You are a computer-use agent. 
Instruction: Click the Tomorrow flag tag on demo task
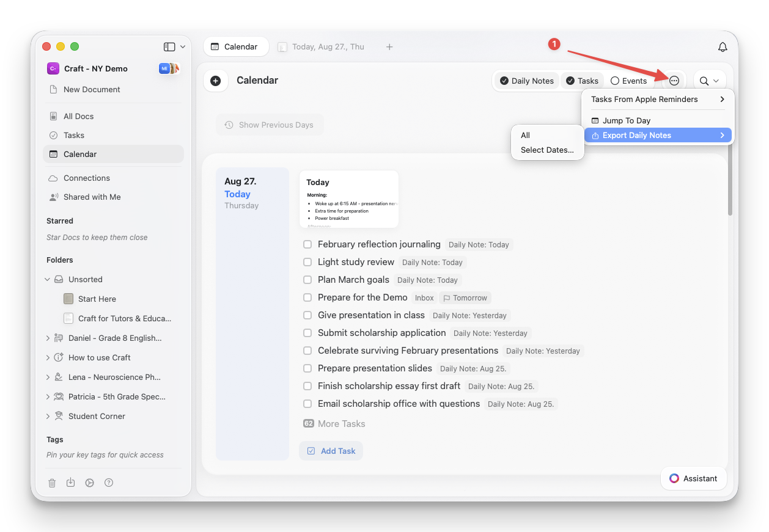(x=465, y=298)
